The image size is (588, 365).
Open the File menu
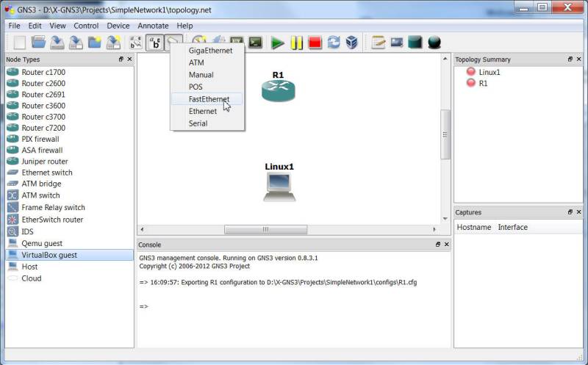coord(14,26)
